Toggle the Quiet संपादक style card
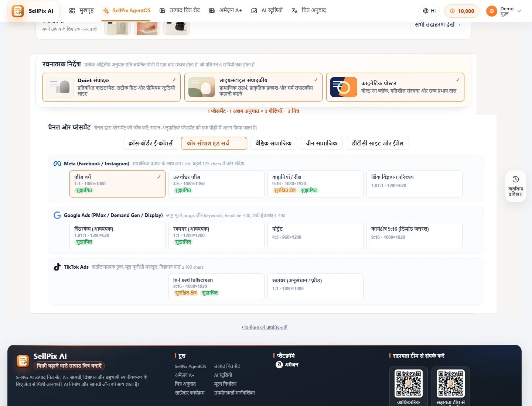532x406 pixels. tap(112, 87)
